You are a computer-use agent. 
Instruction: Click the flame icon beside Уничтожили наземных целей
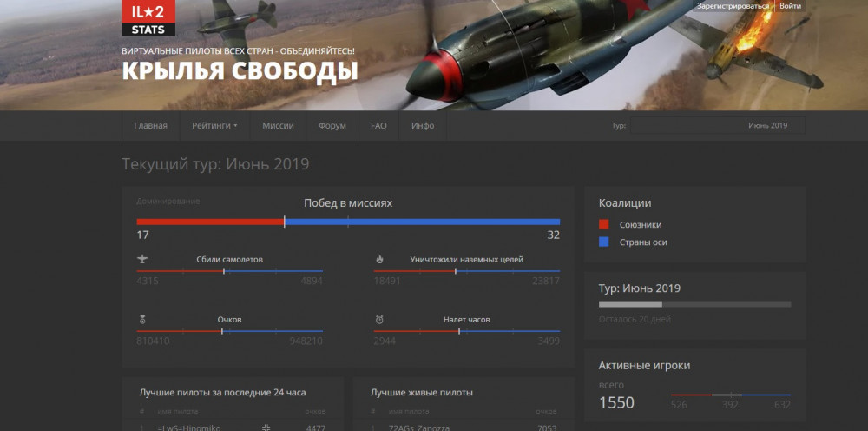point(379,259)
